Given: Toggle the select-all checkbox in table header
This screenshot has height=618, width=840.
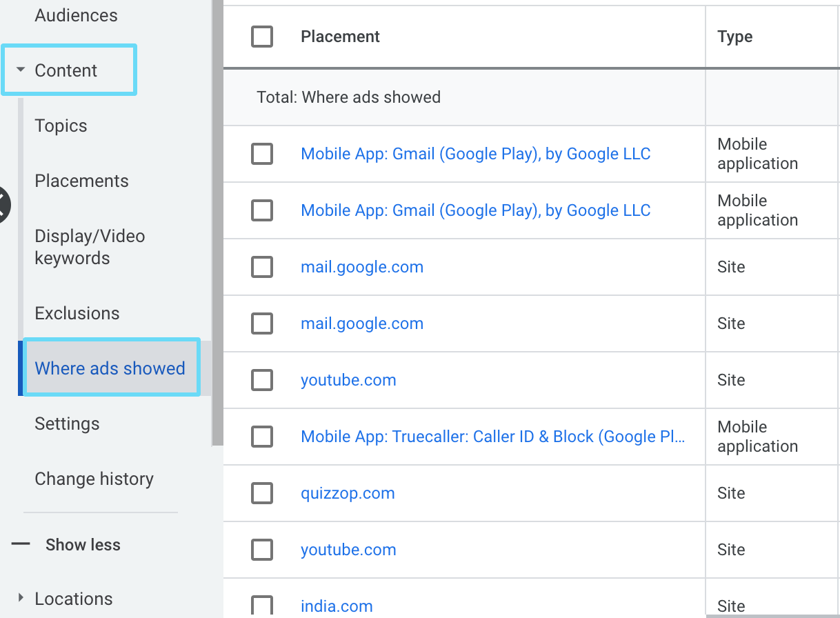Looking at the screenshot, I should [x=262, y=37].
